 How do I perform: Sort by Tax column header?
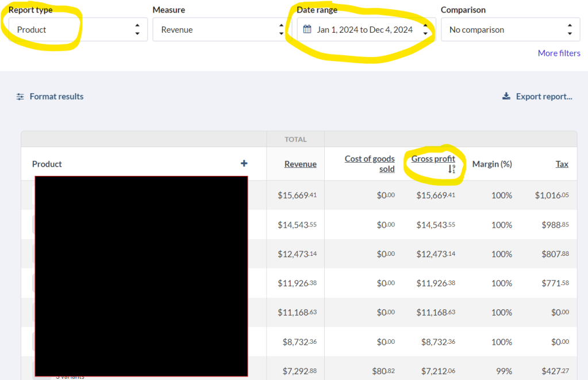click(x=562, y=164)
